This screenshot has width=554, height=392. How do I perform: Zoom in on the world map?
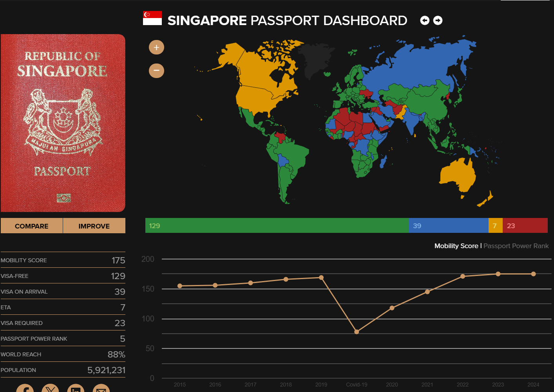(156, 47)
